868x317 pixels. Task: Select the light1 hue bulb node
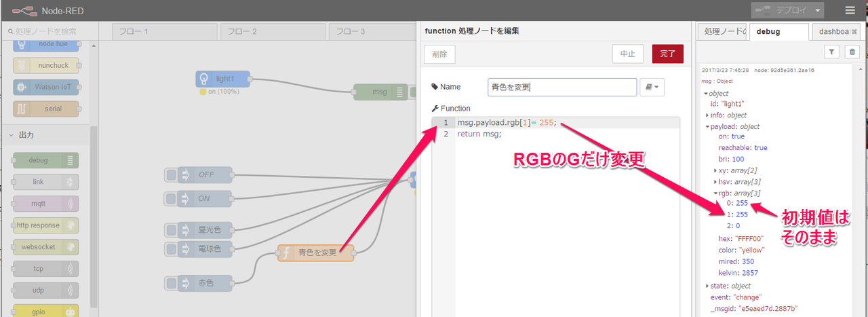point(223,79)
